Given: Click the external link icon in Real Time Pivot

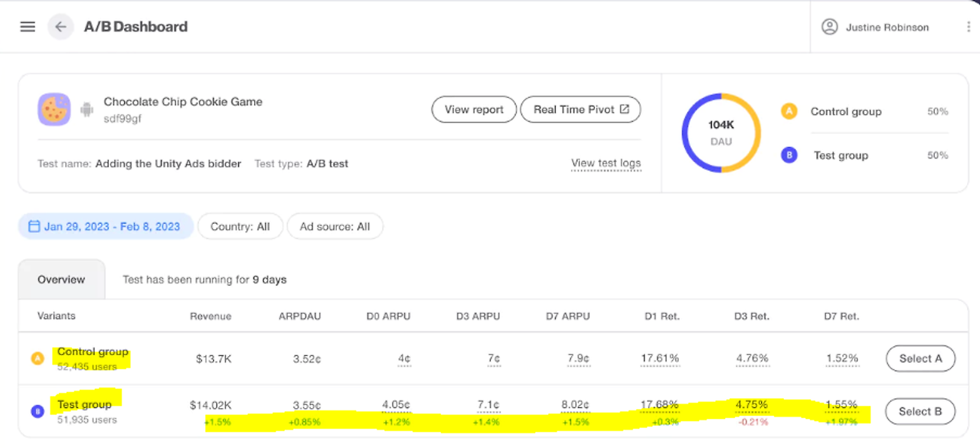Looking at the screenshot, I should (x=624, y=109).
